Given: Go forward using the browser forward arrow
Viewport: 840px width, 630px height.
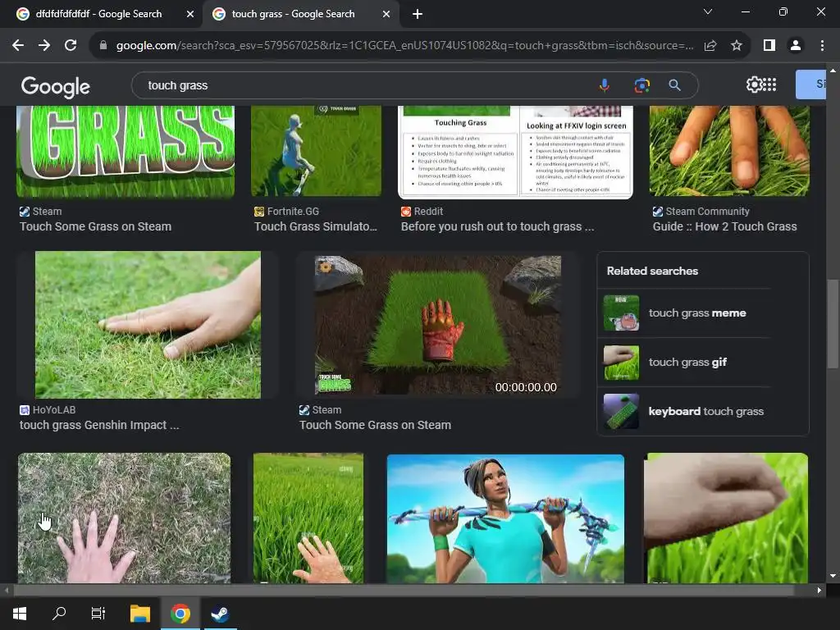Looking at the screenshot, I should click(44, 46).
